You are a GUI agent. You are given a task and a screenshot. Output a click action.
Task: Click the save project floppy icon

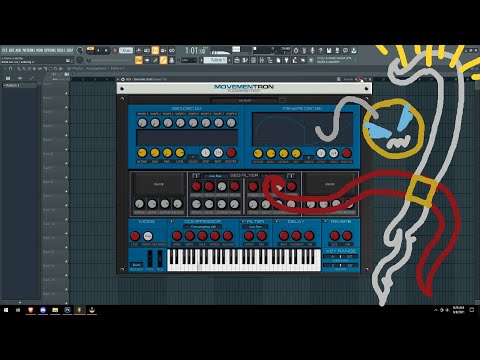coord(329,50)
